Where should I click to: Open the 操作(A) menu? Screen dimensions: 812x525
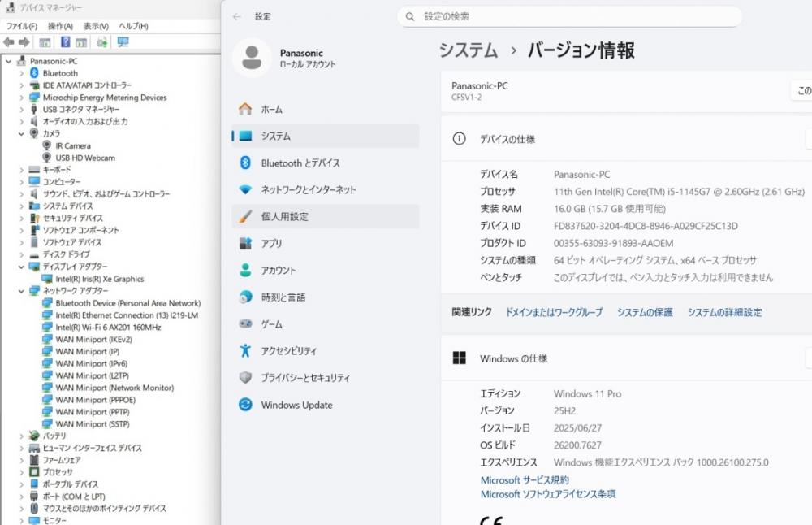point(60,26)
